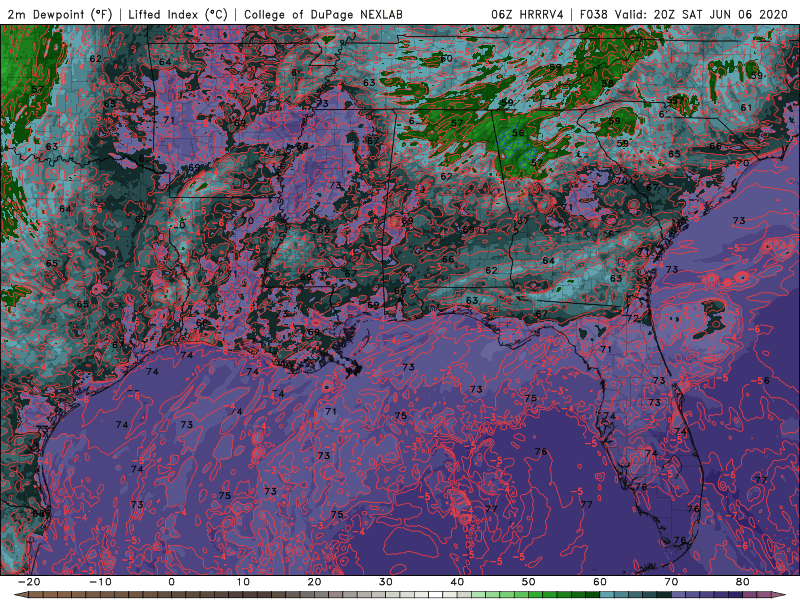Viewport: 800px width, 600px height.
Task: Click the dewpoint value "61" on the map
Action: pyautogui.click(x=746, y=108)
